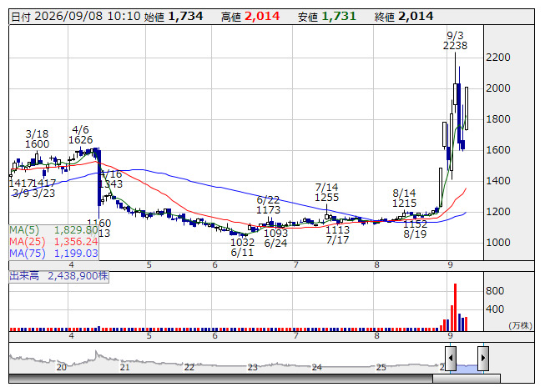Screen dimensions: 545x392
Task: Click the MA(75) 1,199.03 legend entry
Action: [53, 253]
